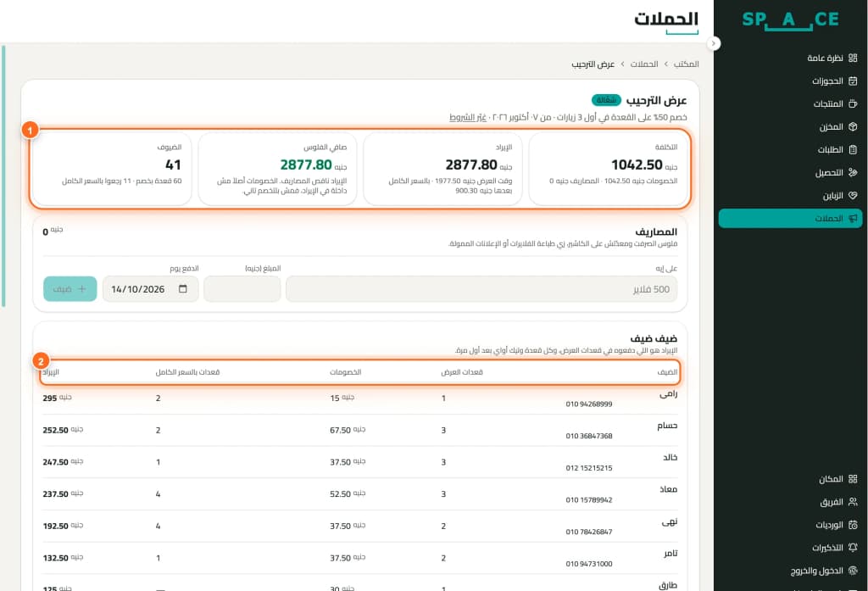Click the المخزن inventory box icon

(x=853, y=127)
